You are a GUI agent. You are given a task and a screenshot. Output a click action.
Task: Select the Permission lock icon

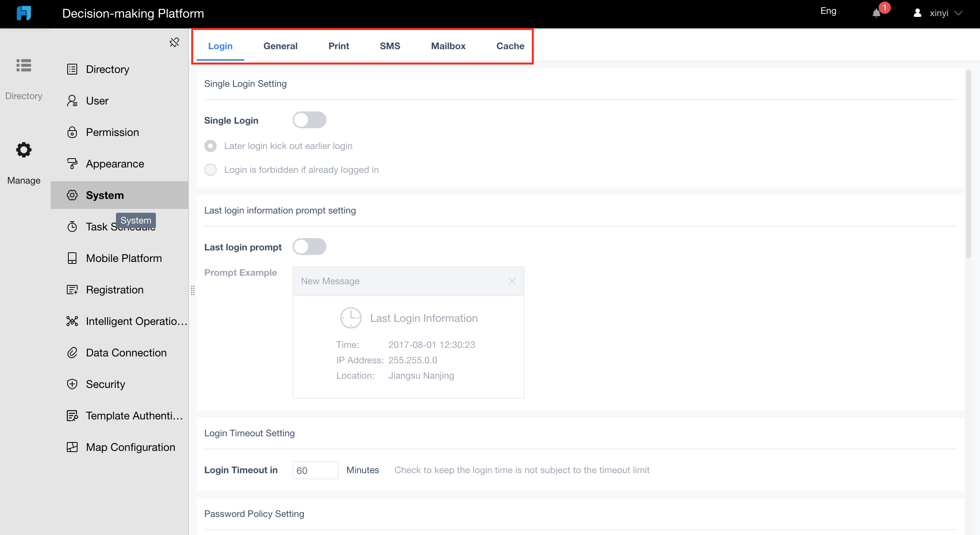coord(72,132)
